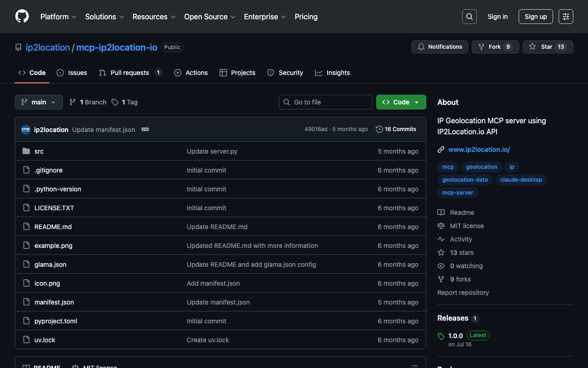
Task: Click the GitHub logo icon
Action: click(22, 17)
